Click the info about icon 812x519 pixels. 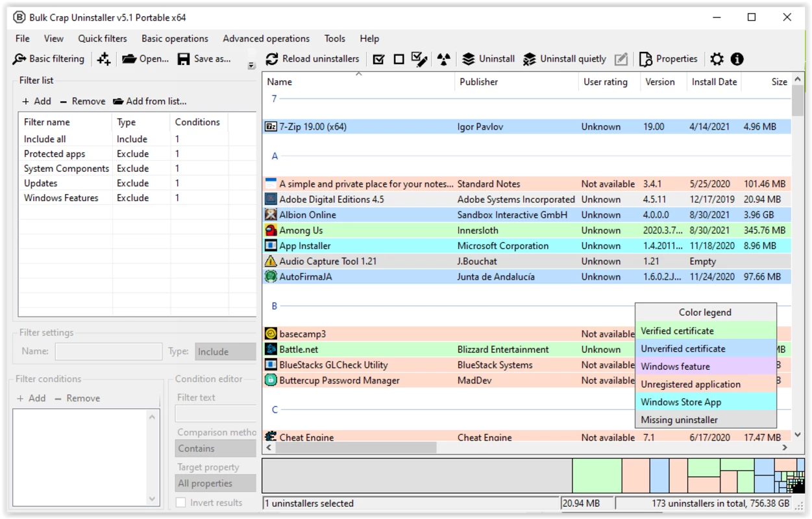point(737,59)
